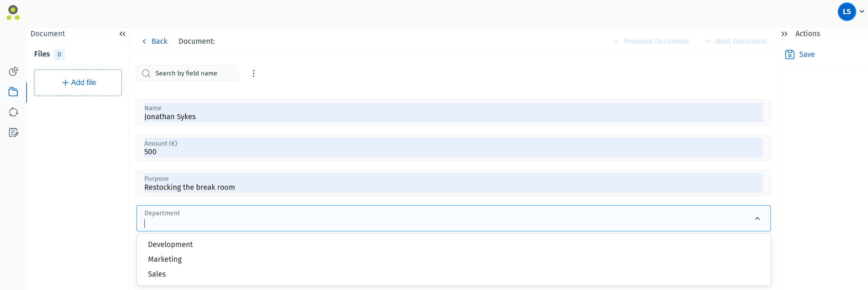
Task: Click the Previous Document navigation control
Action: tap(651, 41)
